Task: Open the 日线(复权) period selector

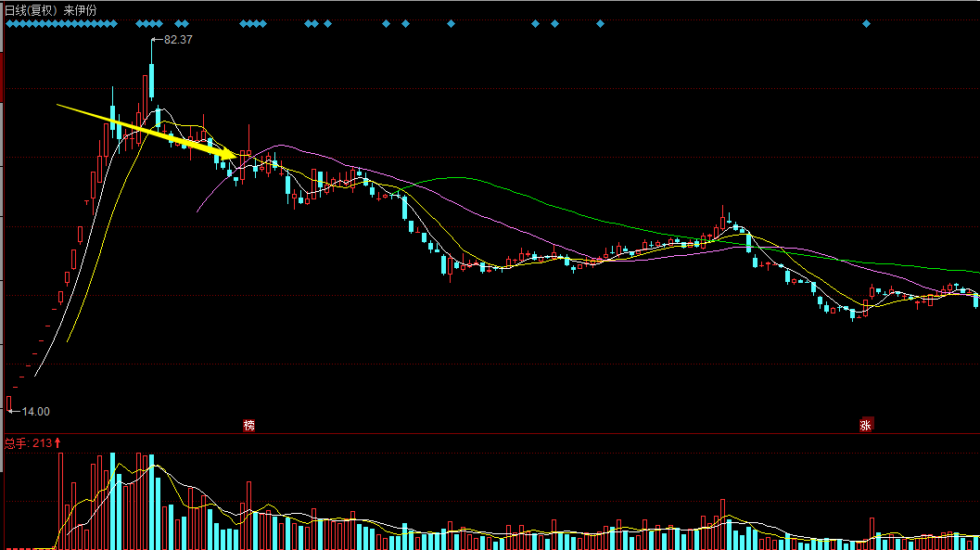Action: (32, 9)
